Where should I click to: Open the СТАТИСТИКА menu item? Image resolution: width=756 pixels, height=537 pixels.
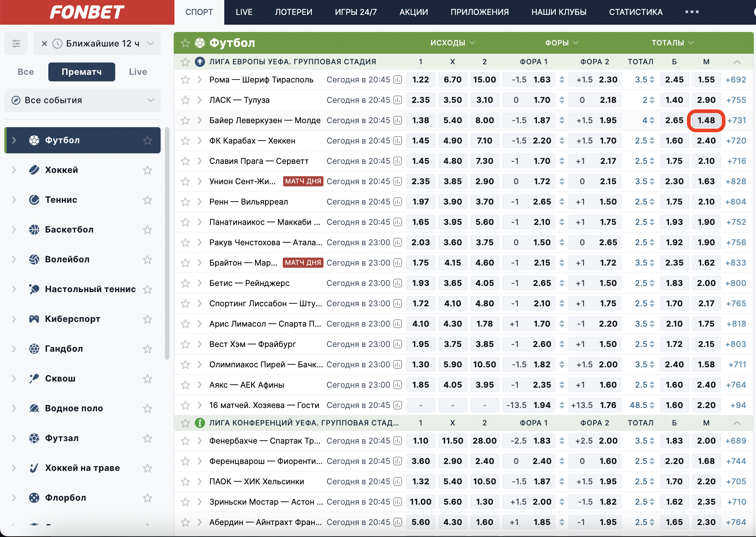coord(636,12)
